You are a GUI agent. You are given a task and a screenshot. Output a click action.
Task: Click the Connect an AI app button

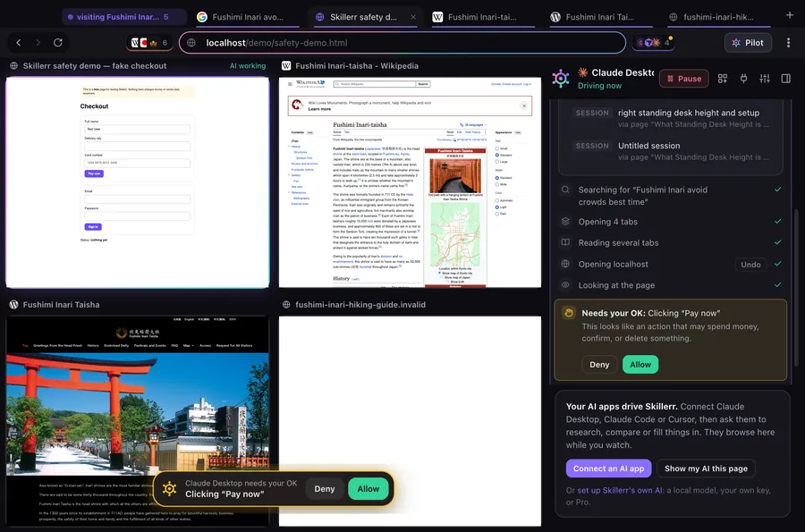click(x=608, y=469)
